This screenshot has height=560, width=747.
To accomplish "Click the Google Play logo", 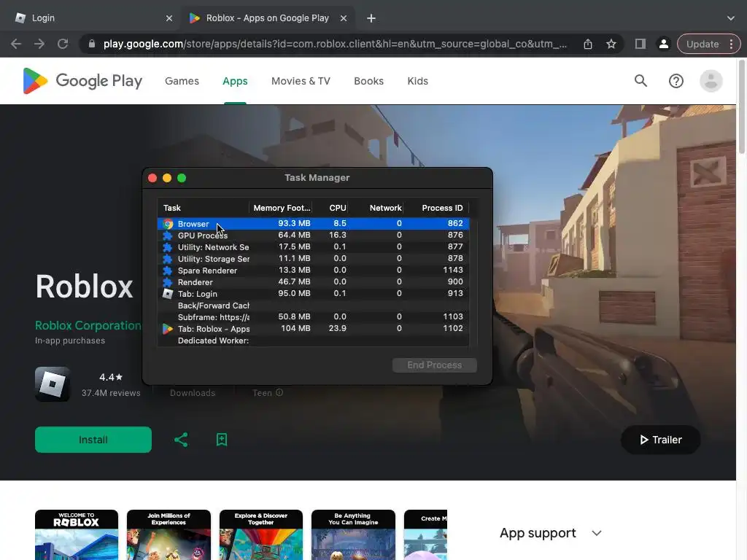I will point(82,81).
